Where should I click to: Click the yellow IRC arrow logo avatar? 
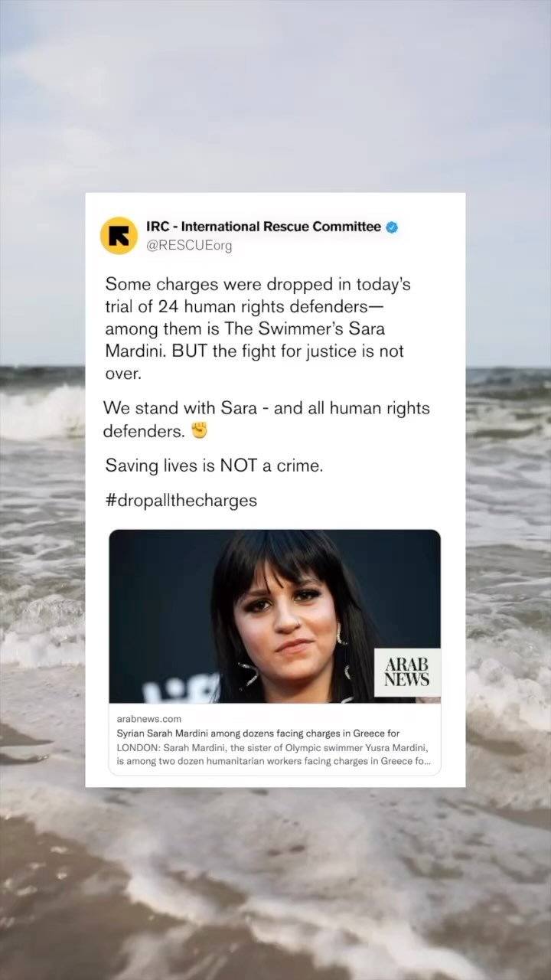tap(119, 236)
